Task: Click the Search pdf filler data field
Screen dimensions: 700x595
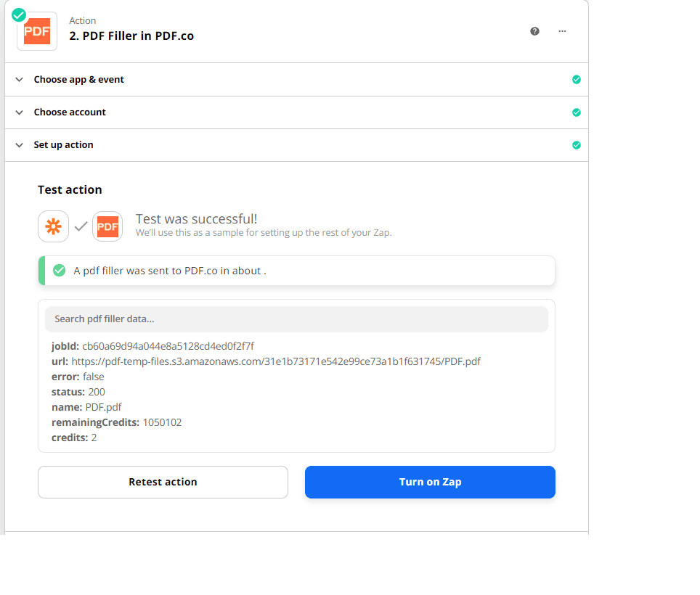Action: (296, 319)
